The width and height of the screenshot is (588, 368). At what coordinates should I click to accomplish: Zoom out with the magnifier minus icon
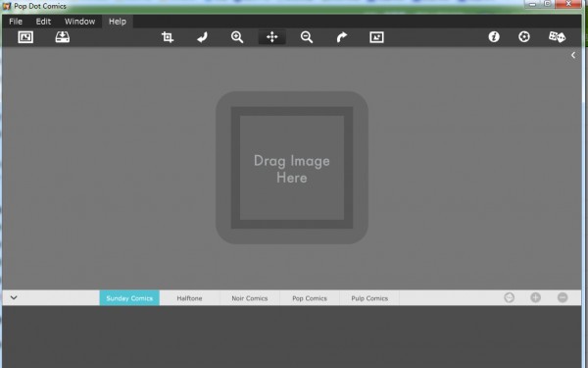click(307, 37)
